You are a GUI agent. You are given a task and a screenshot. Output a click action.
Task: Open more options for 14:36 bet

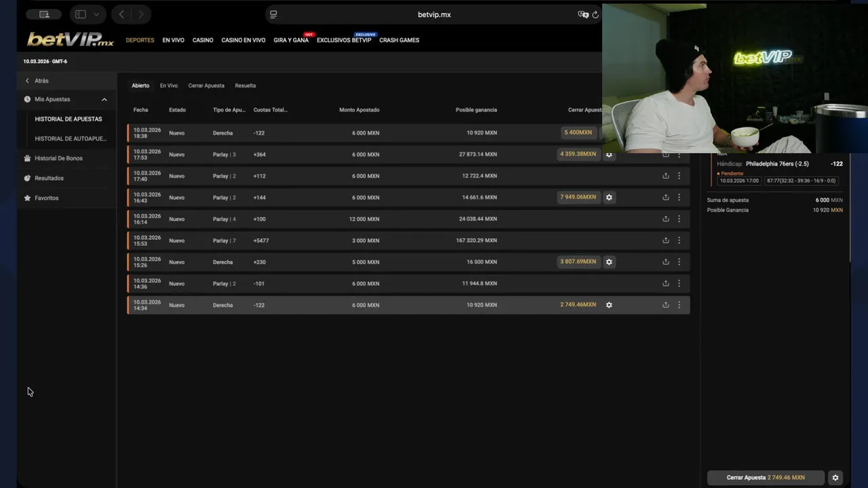(679, 283)
